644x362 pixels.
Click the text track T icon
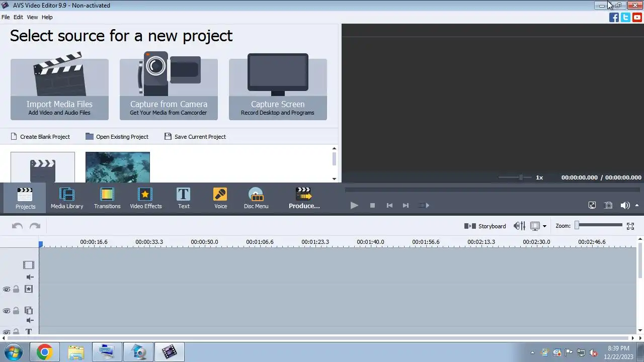tap(29, 332)
